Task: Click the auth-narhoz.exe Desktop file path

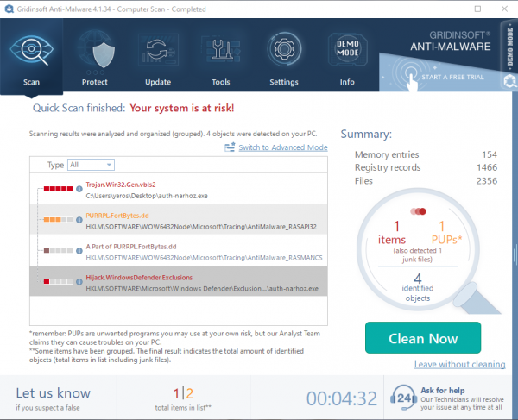Action: coord(147,196)
